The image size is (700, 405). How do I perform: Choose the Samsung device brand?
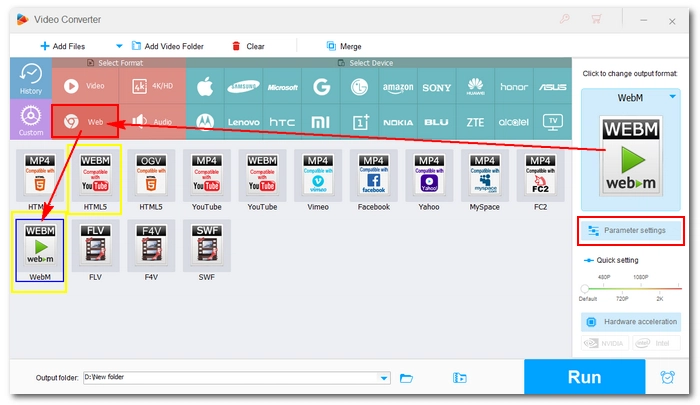pyautogui.click(x=243, y=87)
